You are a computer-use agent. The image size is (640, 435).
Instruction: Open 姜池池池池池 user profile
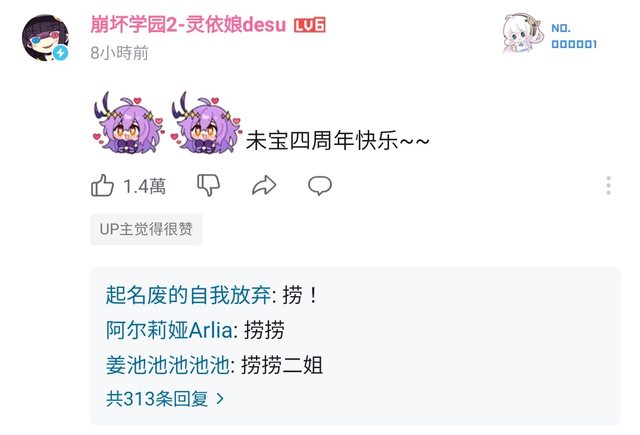pos(168,365)
